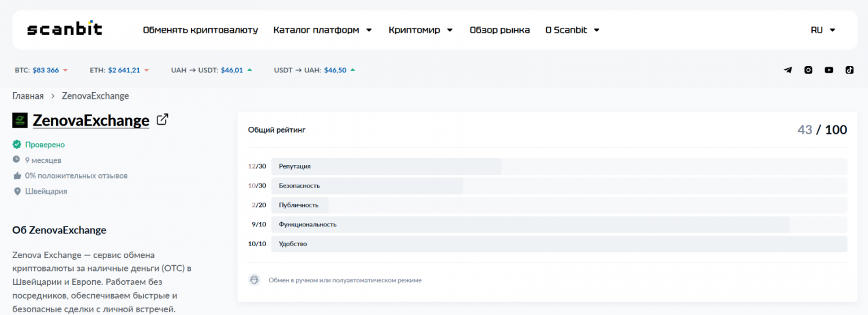This screenshot has width=868, height=315.
Task: Expand the О Scanbit dropdown arrow
Action: click(x=597, y=30)
